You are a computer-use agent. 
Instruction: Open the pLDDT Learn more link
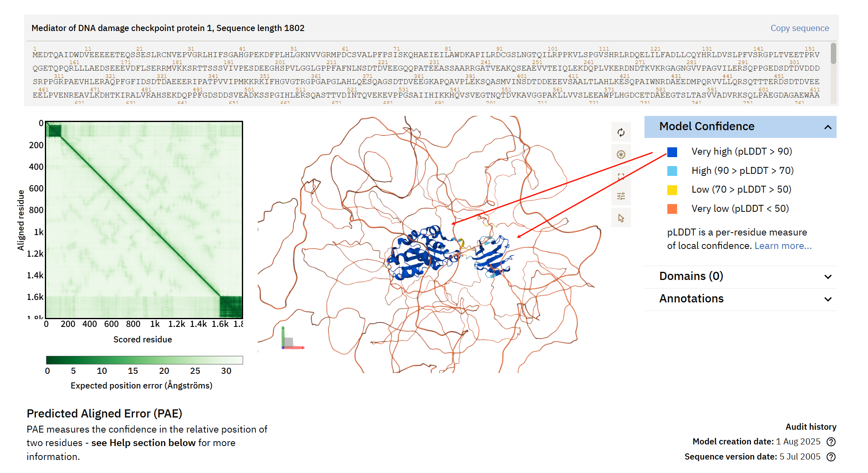783,246
